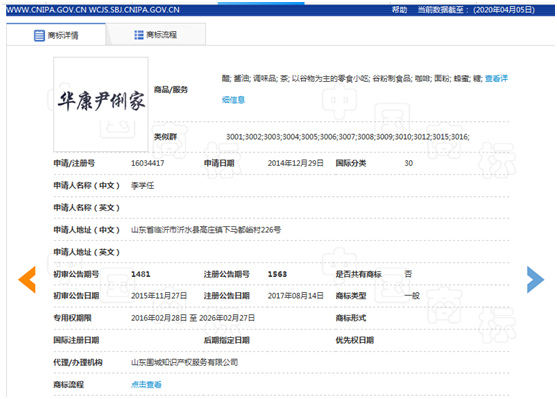Click the similar group codes line
557x399 pixels.
click(x=348, y=137)
